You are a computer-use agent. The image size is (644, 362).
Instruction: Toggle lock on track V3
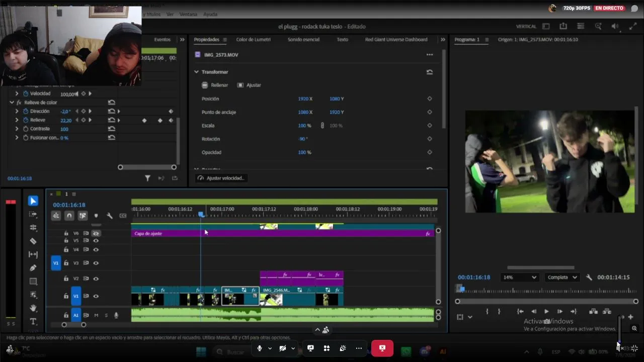pyautogui.click(x=66, y=263)
